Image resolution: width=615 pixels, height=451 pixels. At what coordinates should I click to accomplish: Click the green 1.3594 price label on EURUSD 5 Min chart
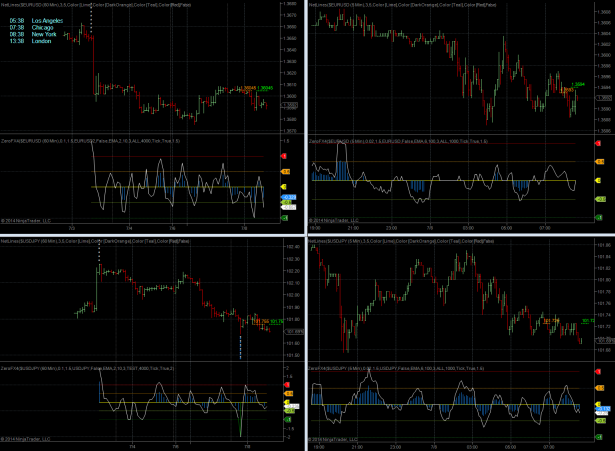tap(578, 84)
